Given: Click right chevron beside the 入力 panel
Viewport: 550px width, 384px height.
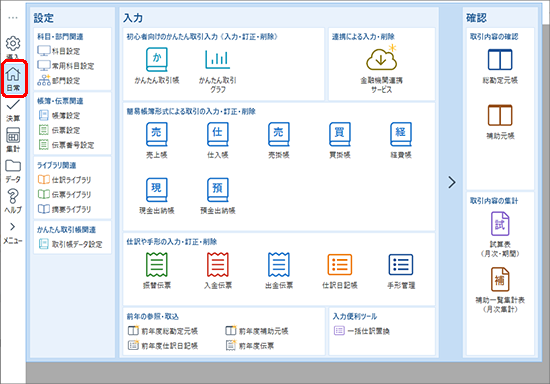Looking at the screenshot, I should pyautogui.click(x=452, y=182).
